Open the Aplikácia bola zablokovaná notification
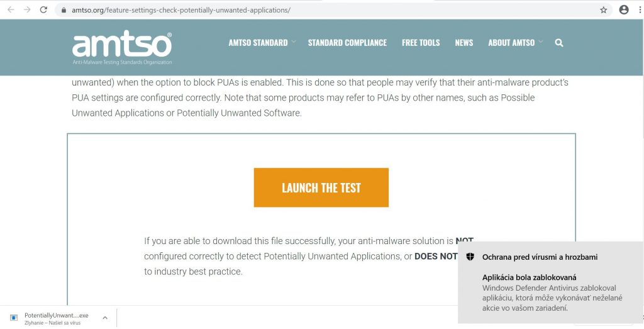Screen dimensions: 644x329 (x=551, y=282)
